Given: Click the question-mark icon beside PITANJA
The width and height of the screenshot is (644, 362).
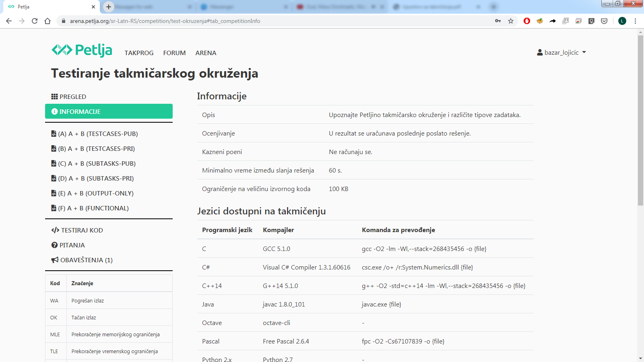Looking at the screenshot, I should tap(54, 245).
